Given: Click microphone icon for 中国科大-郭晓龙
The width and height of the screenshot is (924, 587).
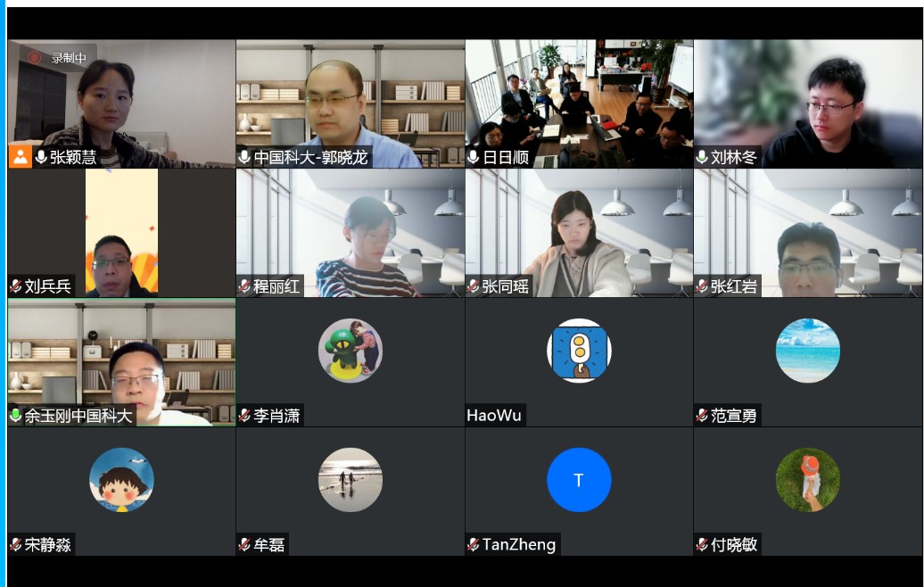Looking at the screenshot, I should 244,157.
